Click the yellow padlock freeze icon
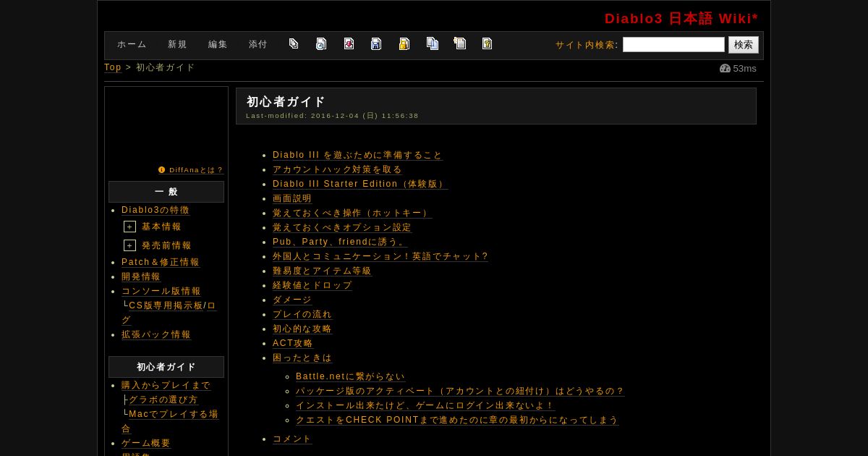868x456 pixels. [404, 43]
